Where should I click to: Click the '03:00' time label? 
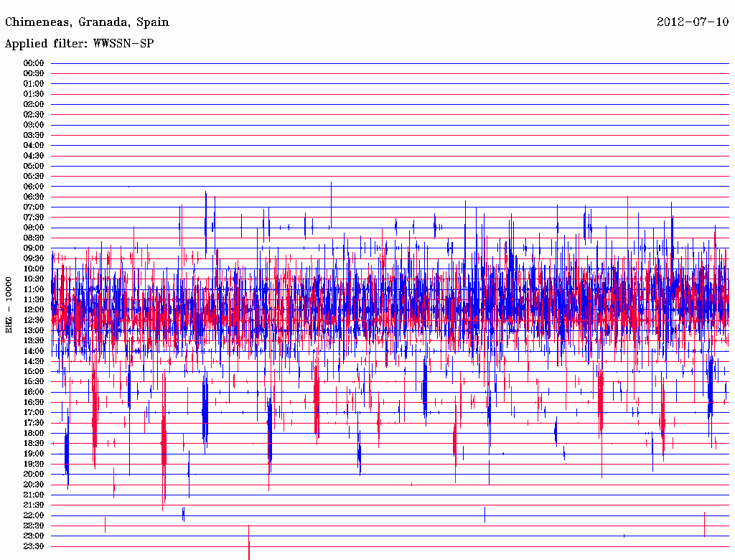click(x=33, y=125)
